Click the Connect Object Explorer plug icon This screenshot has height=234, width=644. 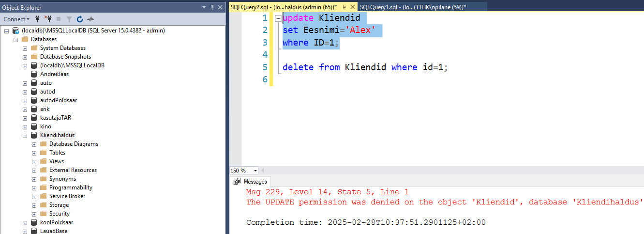[x=37, y=19]
